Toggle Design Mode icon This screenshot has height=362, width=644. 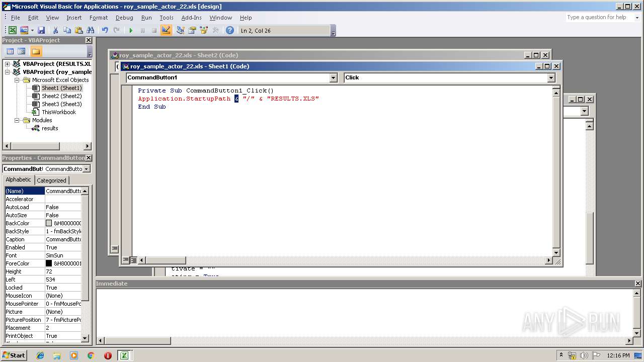[x=166, y=31]
